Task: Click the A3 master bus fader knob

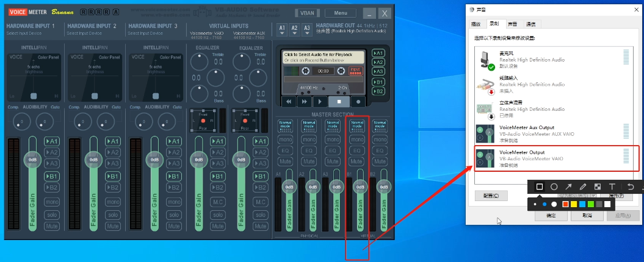Action: 336,187
